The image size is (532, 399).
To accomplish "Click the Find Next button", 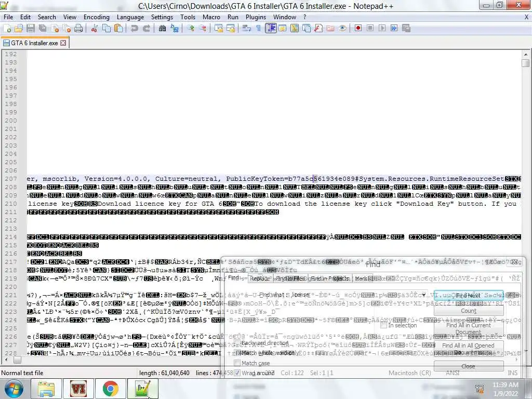I will (x=468, y=295).
